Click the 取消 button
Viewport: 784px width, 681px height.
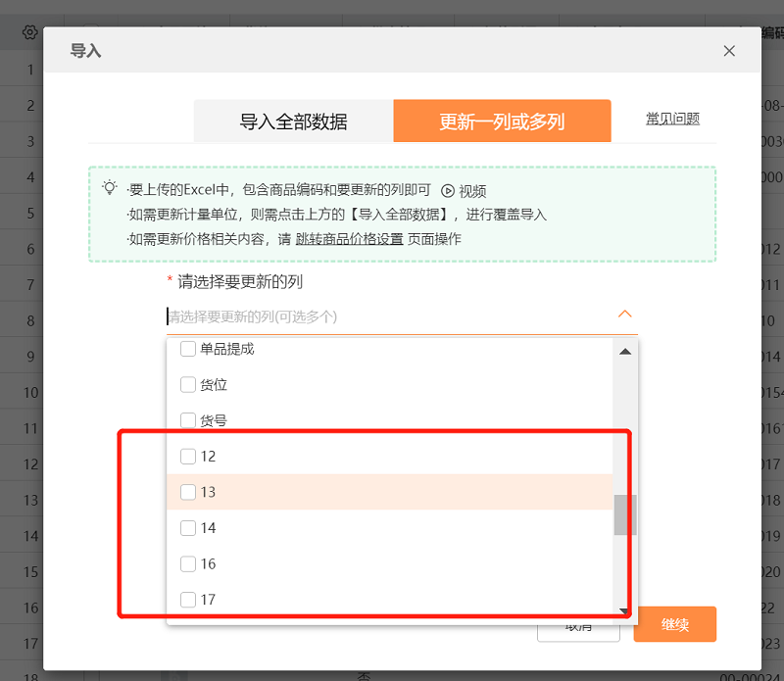tap(578, 631)
